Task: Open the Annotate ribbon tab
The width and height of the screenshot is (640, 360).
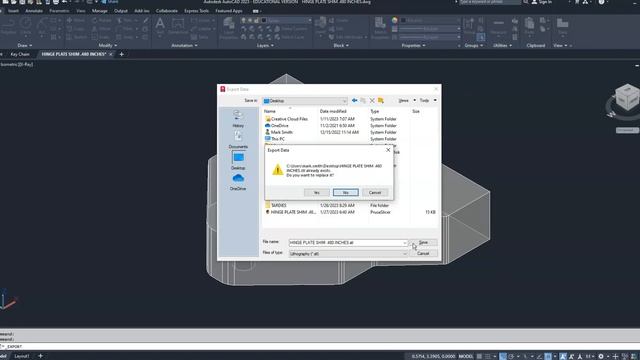Action: [34, 11]
